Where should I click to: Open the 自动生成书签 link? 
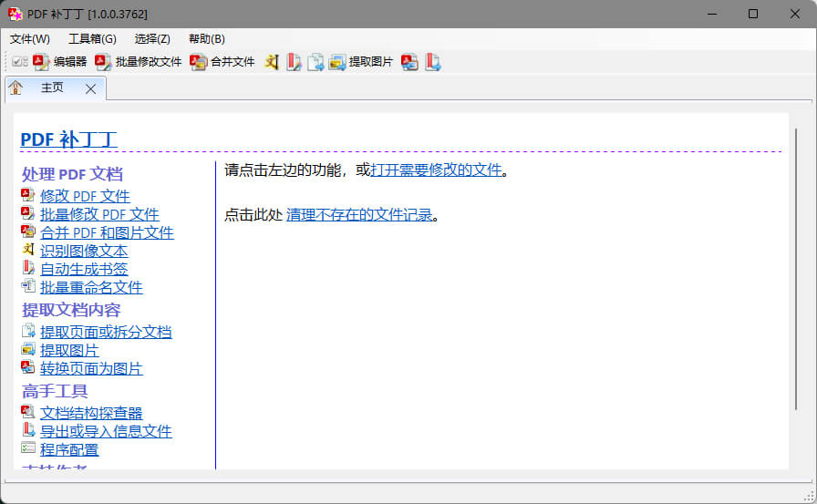(x=84, y=269)
